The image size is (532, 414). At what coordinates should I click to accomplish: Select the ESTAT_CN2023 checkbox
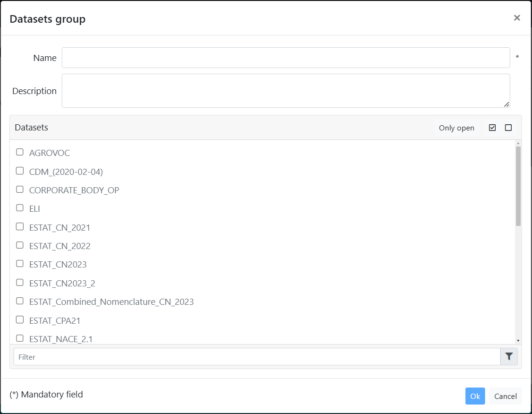click(20, 264)
